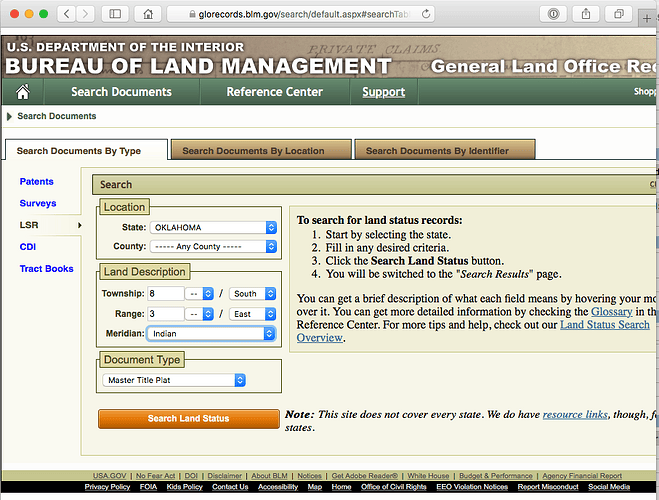
Task: Open the Search Documents menu
Action: pos(121,92)
